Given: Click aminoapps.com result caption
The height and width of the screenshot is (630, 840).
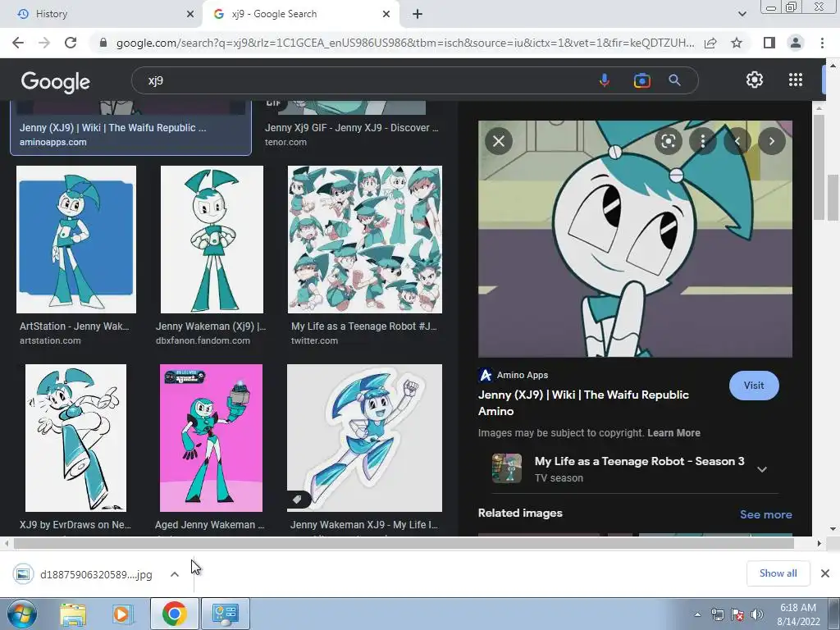Looking at the screenshot, I should tap(53, 142).
